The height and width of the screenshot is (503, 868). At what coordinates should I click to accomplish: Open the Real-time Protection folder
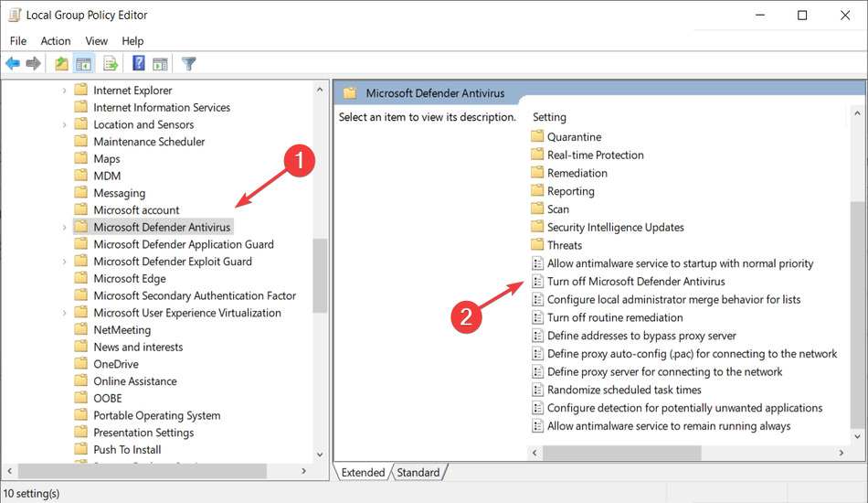point(595,155)
